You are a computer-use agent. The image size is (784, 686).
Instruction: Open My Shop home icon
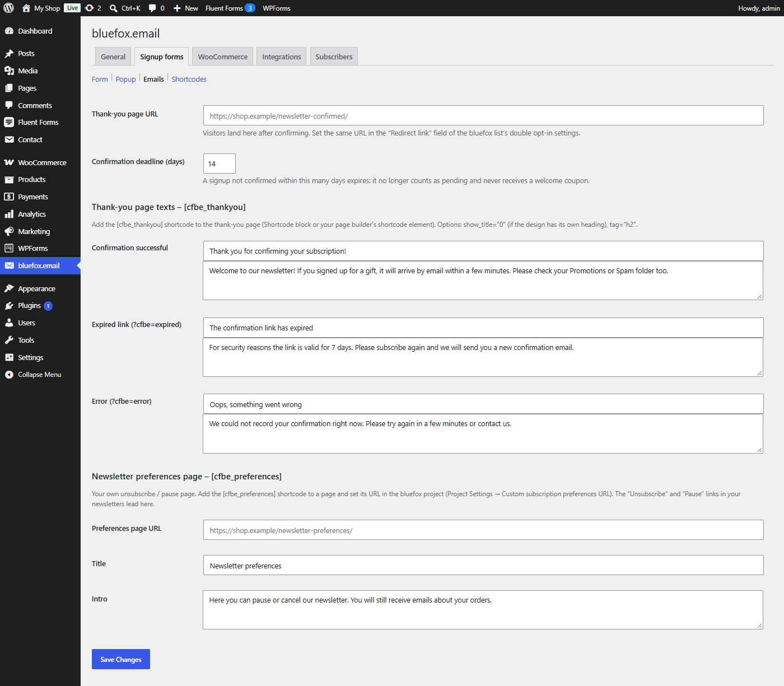coord(26,8)
